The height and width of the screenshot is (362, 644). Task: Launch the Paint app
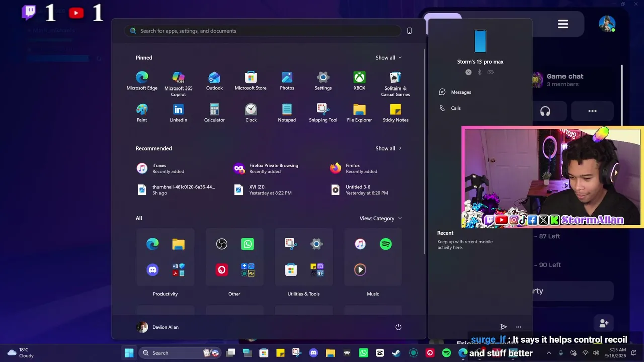[142, 113]
